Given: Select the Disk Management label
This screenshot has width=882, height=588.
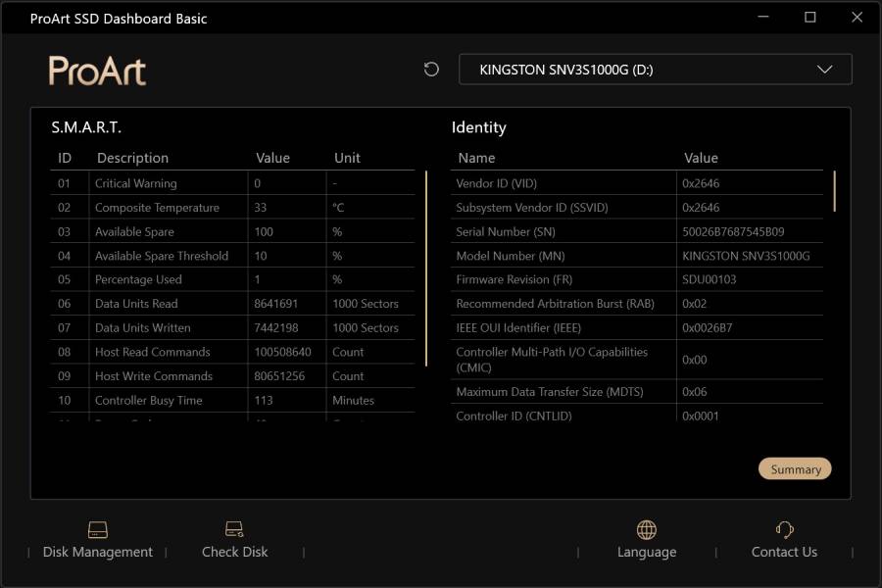Looking at the screenshot, I should (98, 552).
